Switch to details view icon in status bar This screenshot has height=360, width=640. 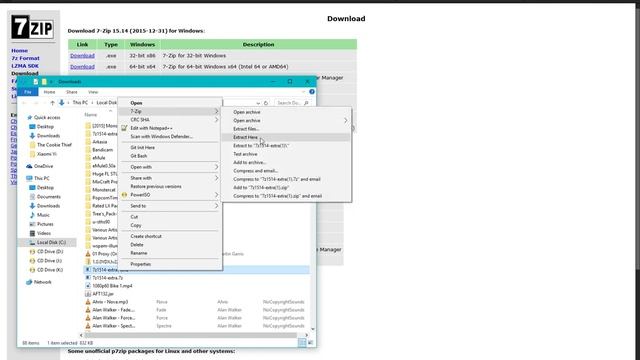[302, 343]
